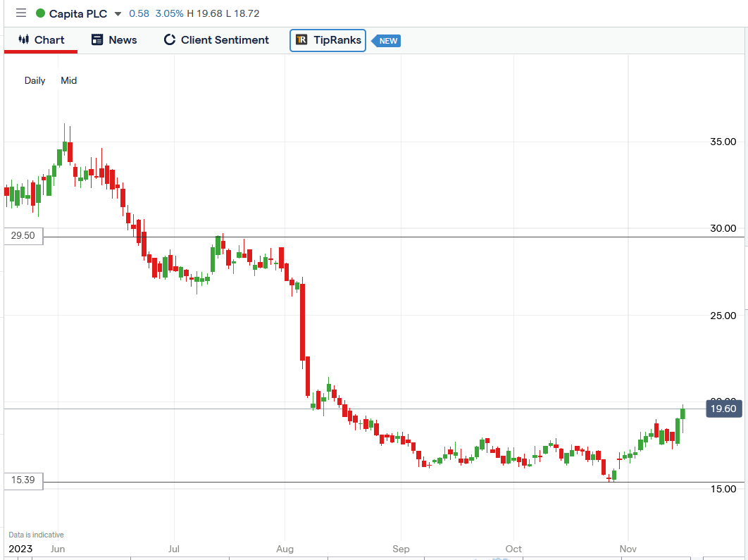Click the Client Sentiment circular icon
Screen dimensions: 748x560
169,39
